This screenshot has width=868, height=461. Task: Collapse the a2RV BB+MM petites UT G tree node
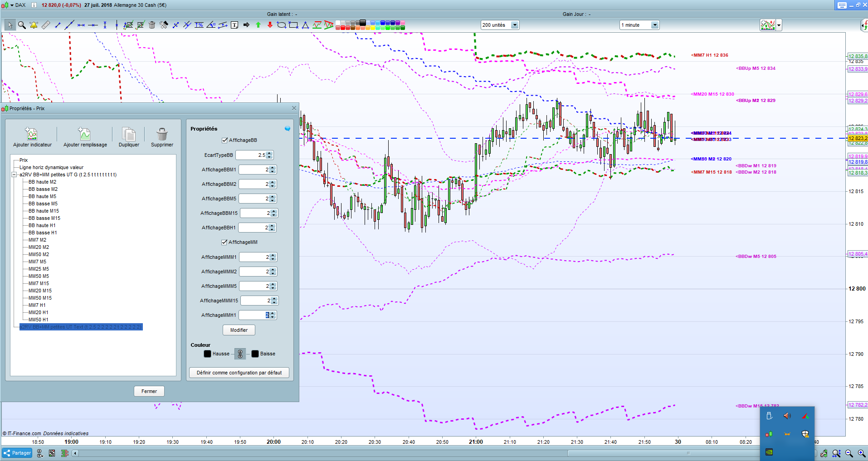pos(14,175)
